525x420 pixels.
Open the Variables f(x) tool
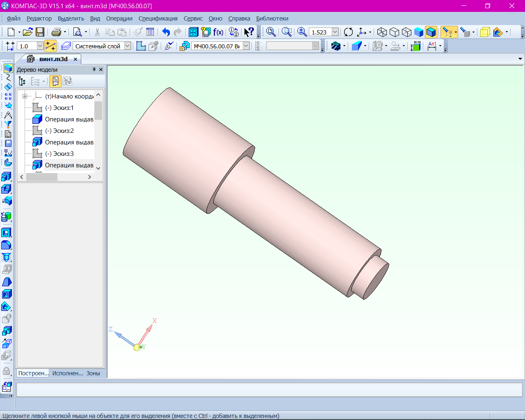[x=218, y=32]
